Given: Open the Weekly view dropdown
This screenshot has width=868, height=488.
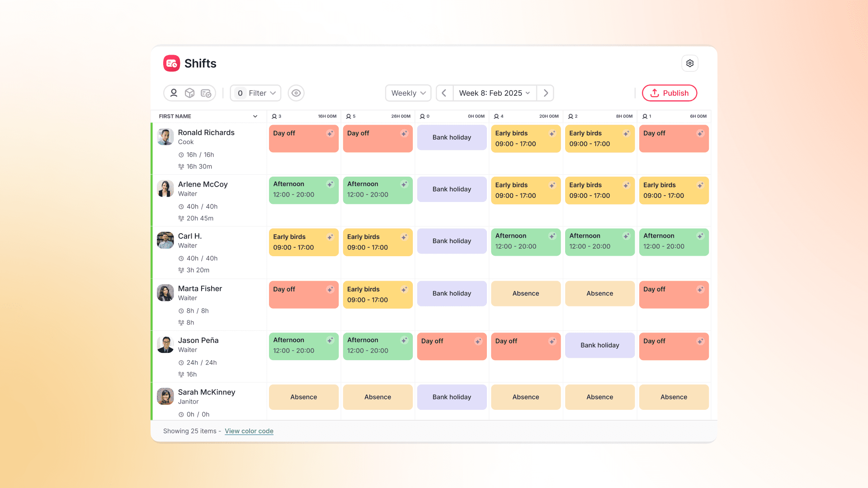Looking at the screenshot, I should [407, 93].
